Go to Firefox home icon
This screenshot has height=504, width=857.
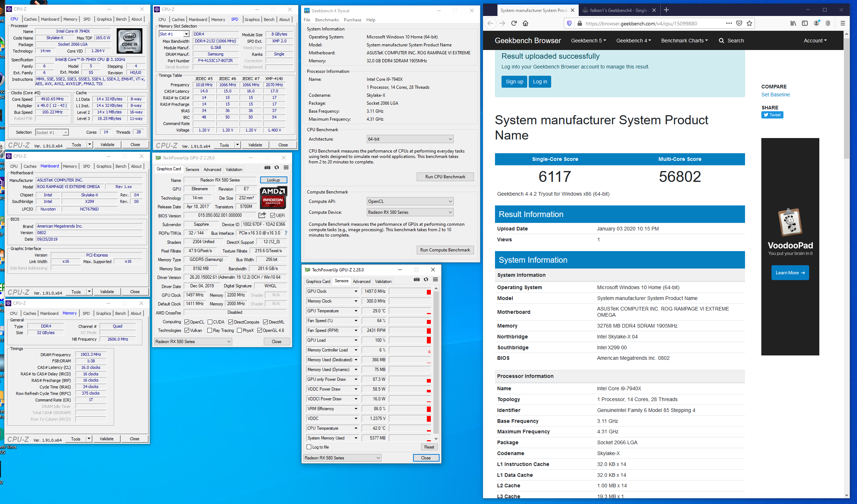coord(525,23)
